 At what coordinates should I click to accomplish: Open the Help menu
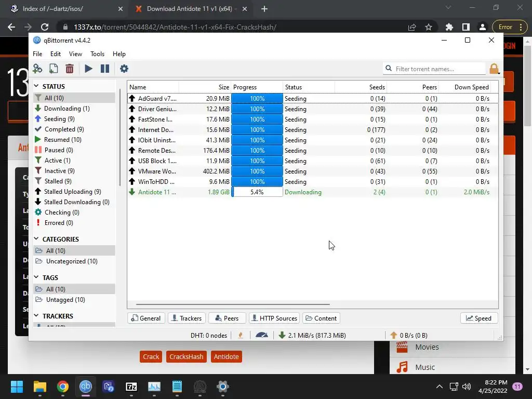coord(119,54)
